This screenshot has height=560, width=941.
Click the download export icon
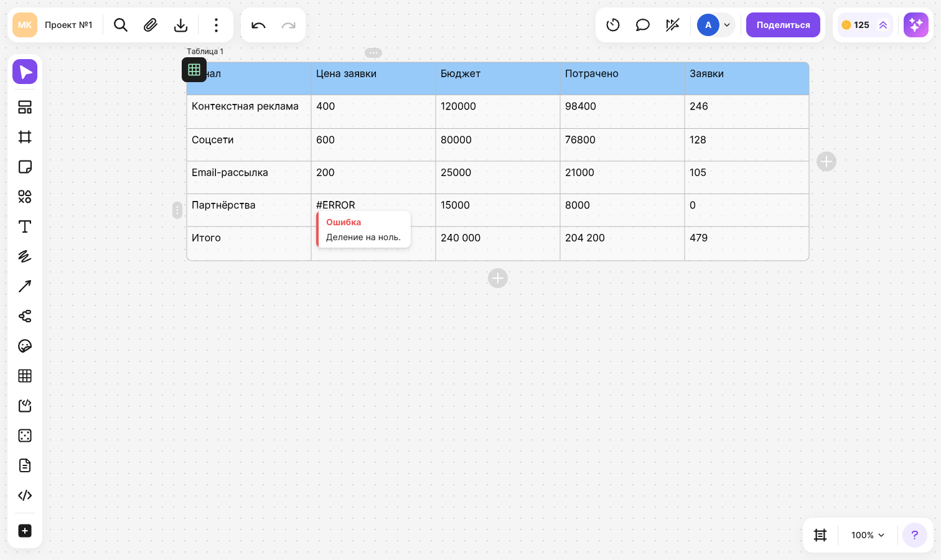coord(180,25)
